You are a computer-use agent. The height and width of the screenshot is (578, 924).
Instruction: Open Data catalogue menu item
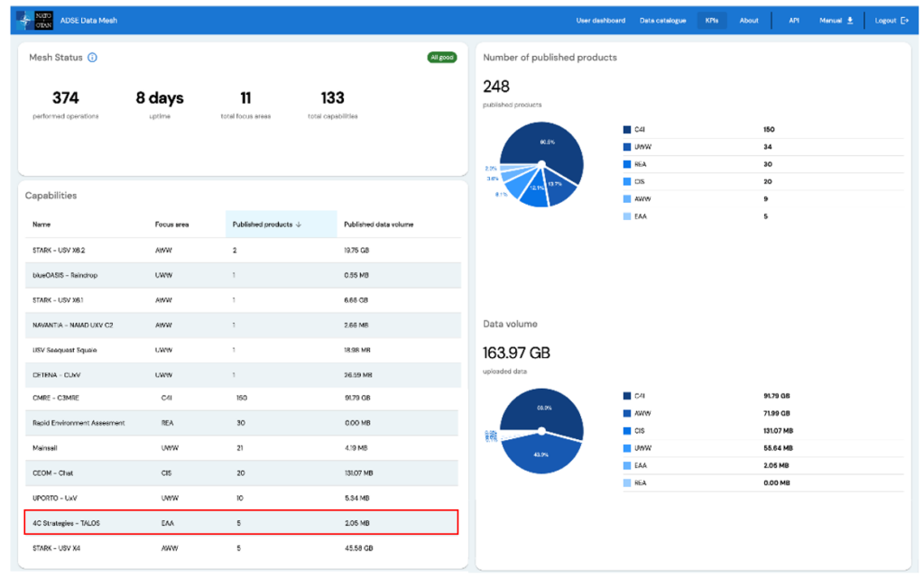click(x=663, y=20)
